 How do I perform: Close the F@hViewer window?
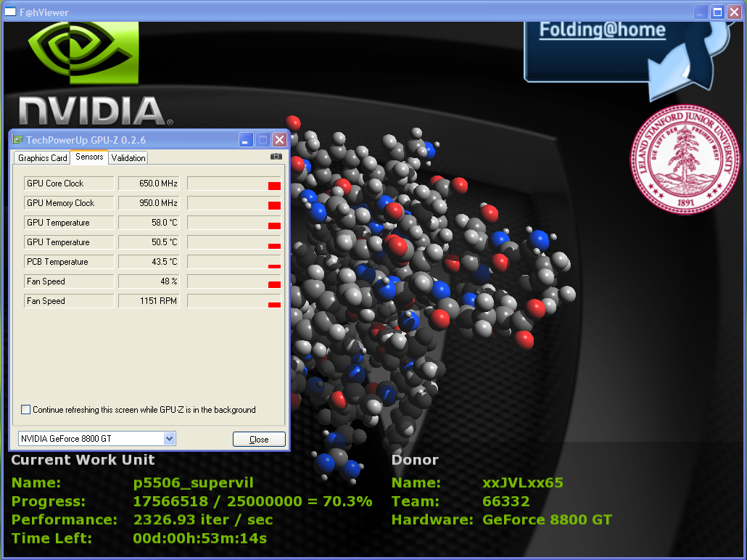735,12
